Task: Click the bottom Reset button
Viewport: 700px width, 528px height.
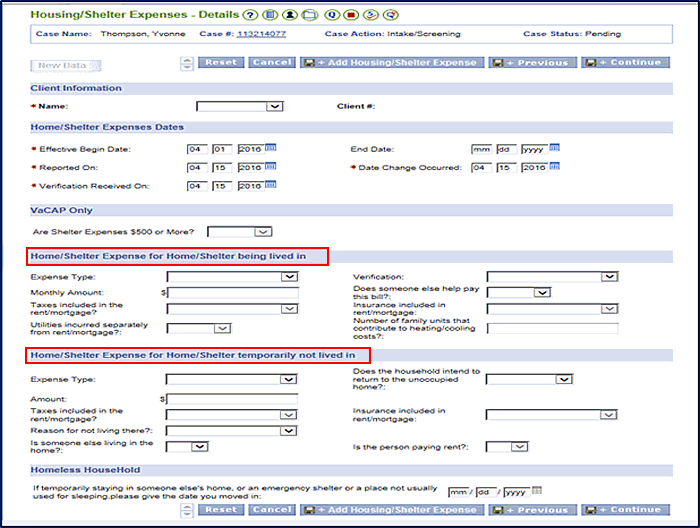Action: pos(221,510)
